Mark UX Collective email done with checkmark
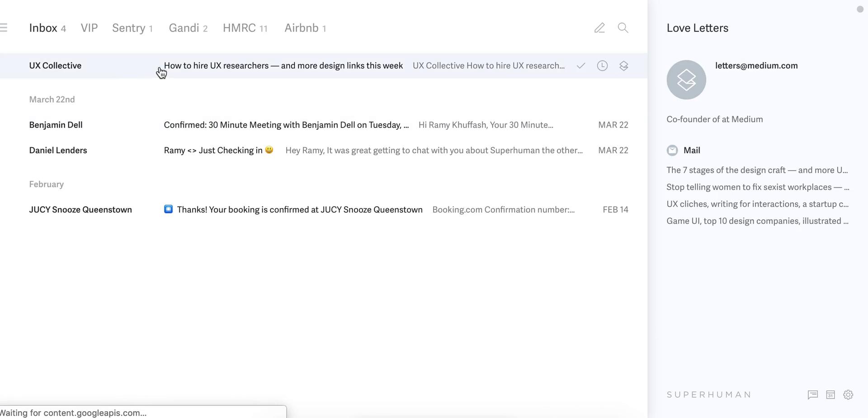This screenshot has height=418, width=868. 581,66
